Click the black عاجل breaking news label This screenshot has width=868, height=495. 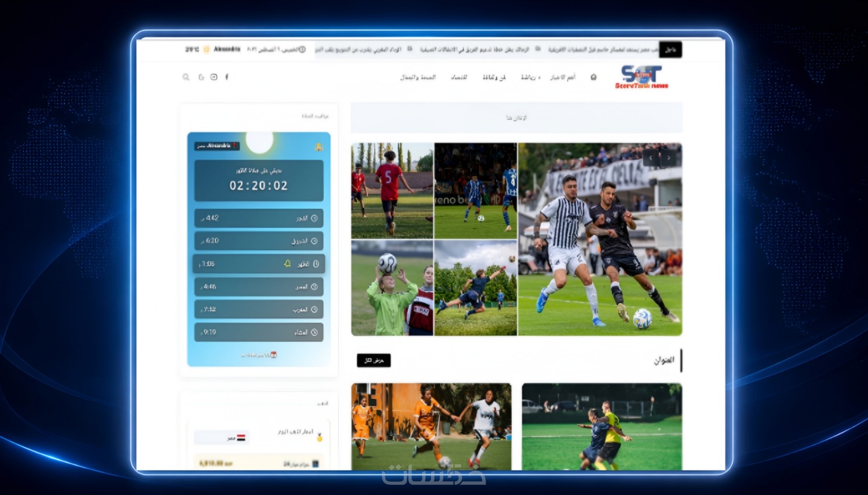coord(670,50)
